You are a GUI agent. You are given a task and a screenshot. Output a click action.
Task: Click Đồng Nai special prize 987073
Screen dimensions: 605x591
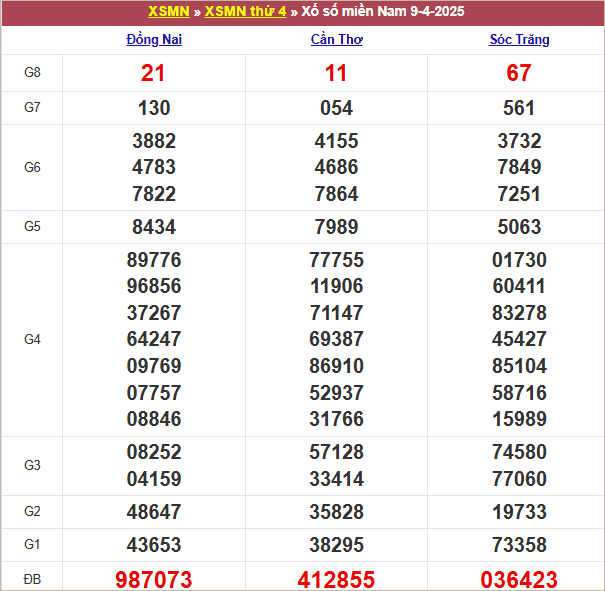coord(154,579)
